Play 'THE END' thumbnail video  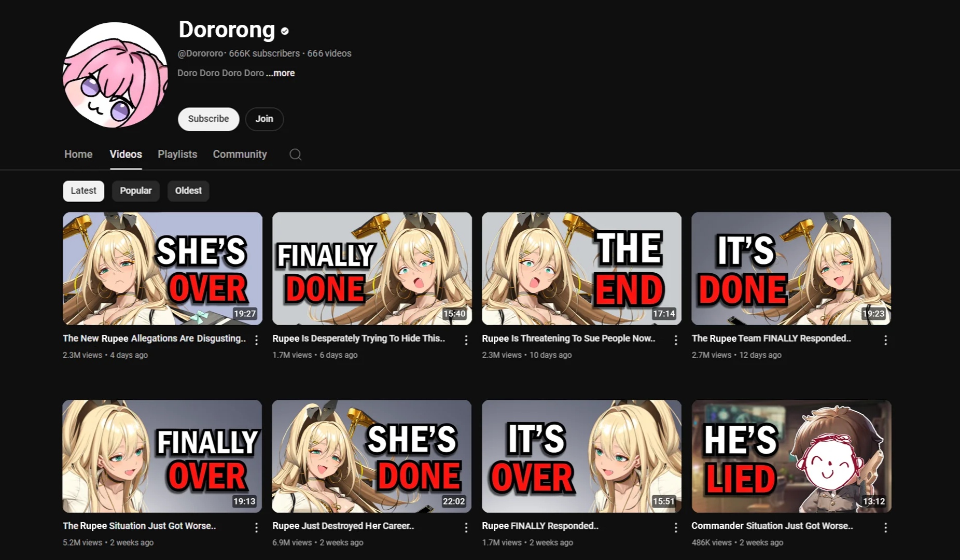[x=581, y=269]
